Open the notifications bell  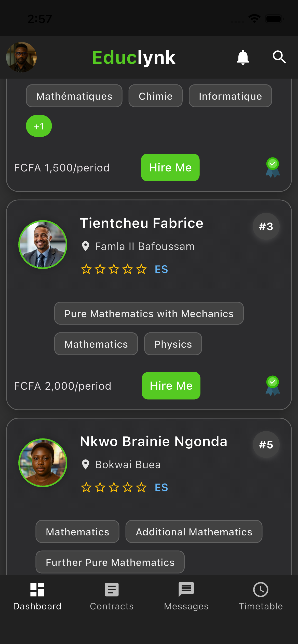pyautogui.click(x=243, y=57)
